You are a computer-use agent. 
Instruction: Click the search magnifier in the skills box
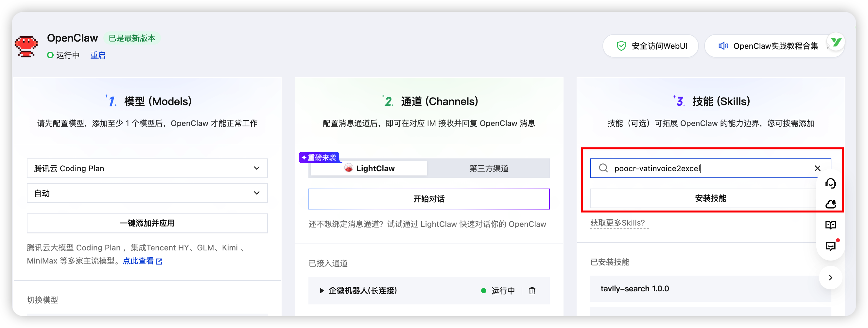coord(603,168)
